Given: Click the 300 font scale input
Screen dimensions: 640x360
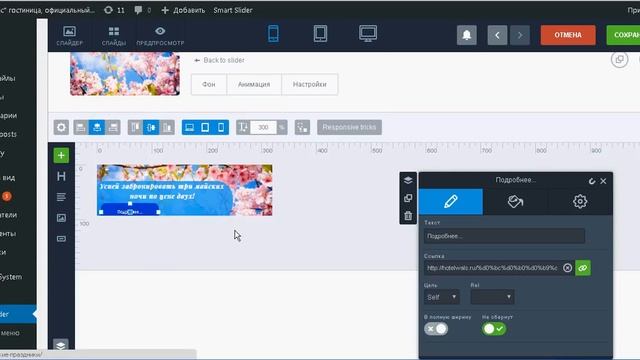Looking at the screenshot, I should [263, 127].
